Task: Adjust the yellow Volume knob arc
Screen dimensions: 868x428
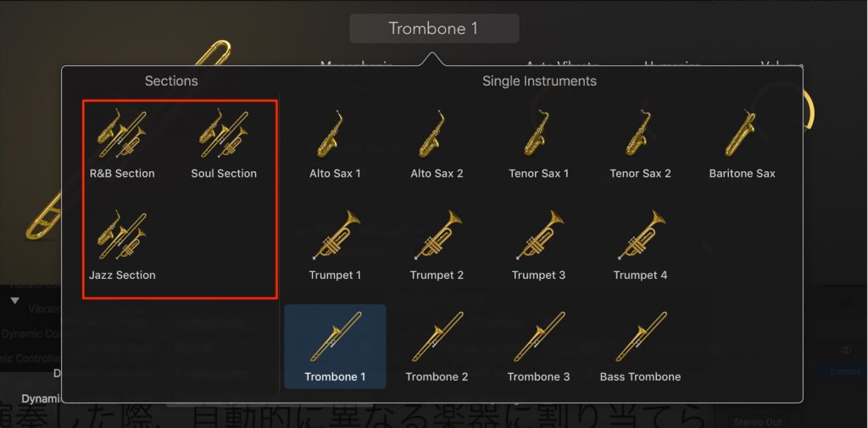Action: [808, 111]
